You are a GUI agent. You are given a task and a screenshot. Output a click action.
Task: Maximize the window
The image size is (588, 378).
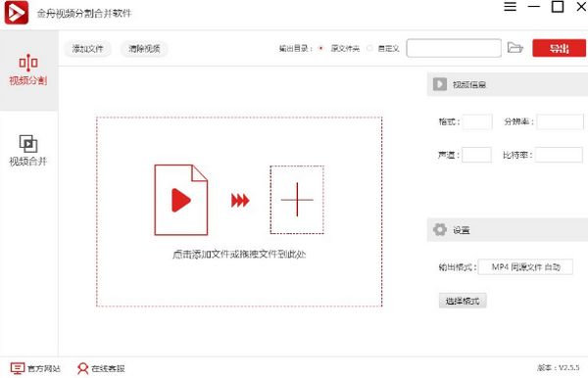[x=558, y=7]
